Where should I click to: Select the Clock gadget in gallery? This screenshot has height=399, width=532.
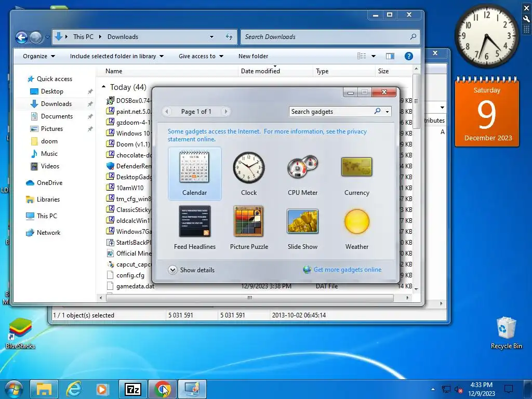(x=249, y=174)
